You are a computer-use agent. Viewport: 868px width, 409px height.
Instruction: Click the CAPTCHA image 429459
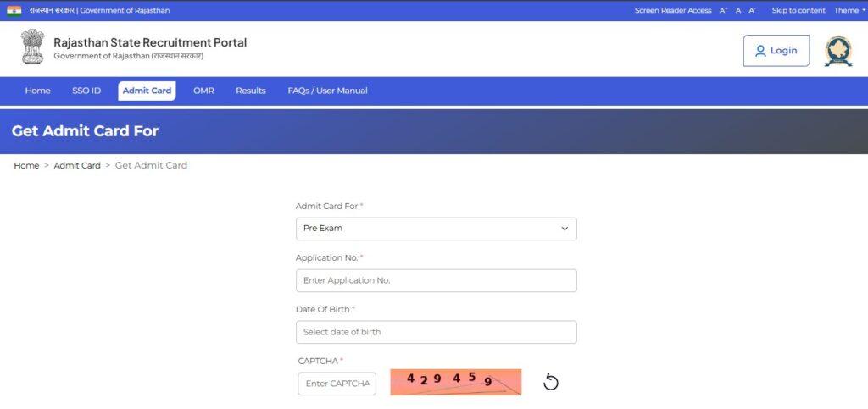click(455, 382)
